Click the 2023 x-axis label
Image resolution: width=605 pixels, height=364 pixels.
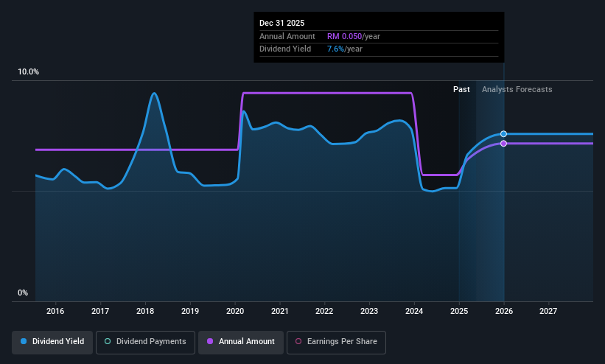pos(369,311)
